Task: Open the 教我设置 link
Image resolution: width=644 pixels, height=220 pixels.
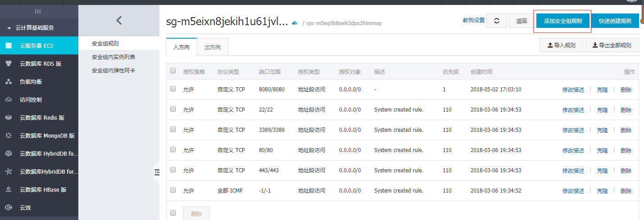Action: pos(474,21)
